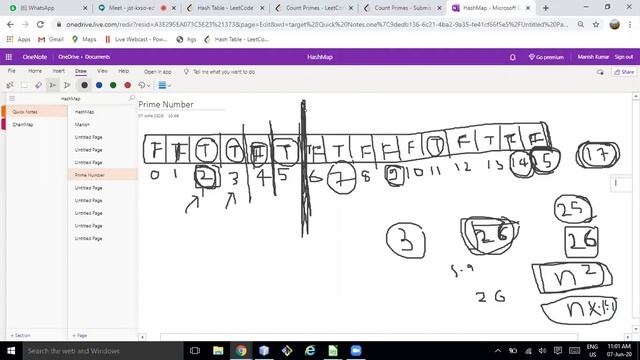Image resolution: width=640 pixels, height=360 pixels.
Task: Open the Manish Kumar account name
Action: coord(593,57)
